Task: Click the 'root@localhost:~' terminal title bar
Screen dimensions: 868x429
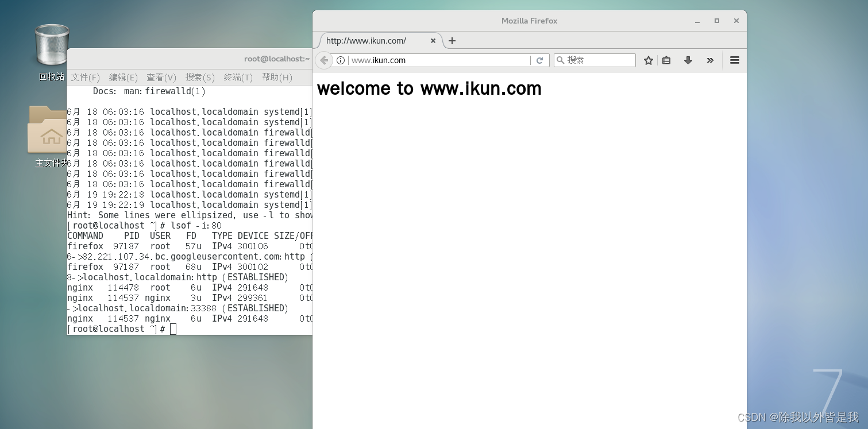Action: pyautogui.click(x=277, y=59)
